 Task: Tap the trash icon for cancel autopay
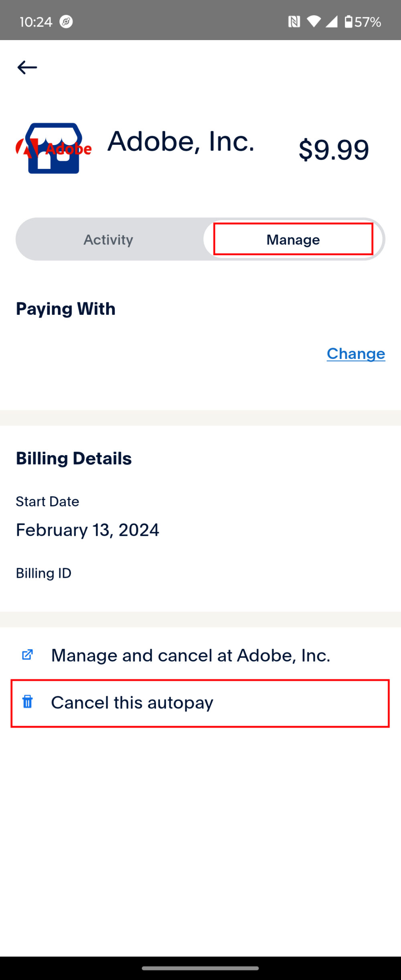(x=27, y=702)
